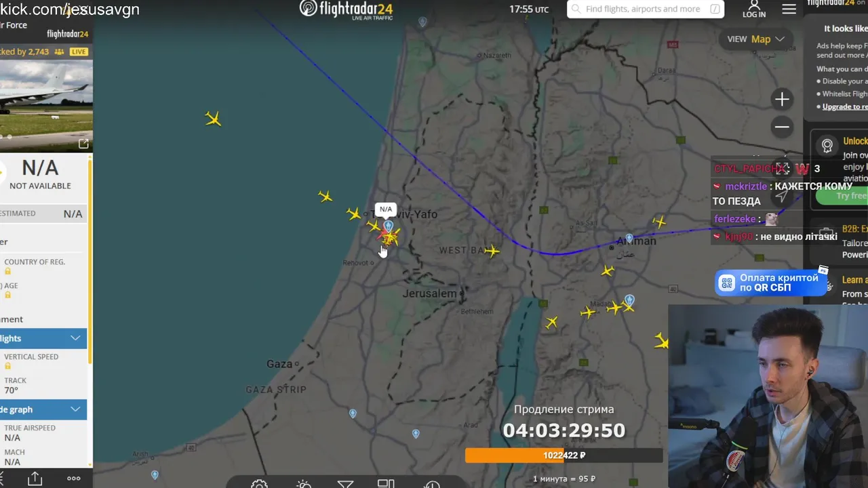868x488 pixels.
Task: Open the VIEW Map dropdown
Action: coord(755,39)
